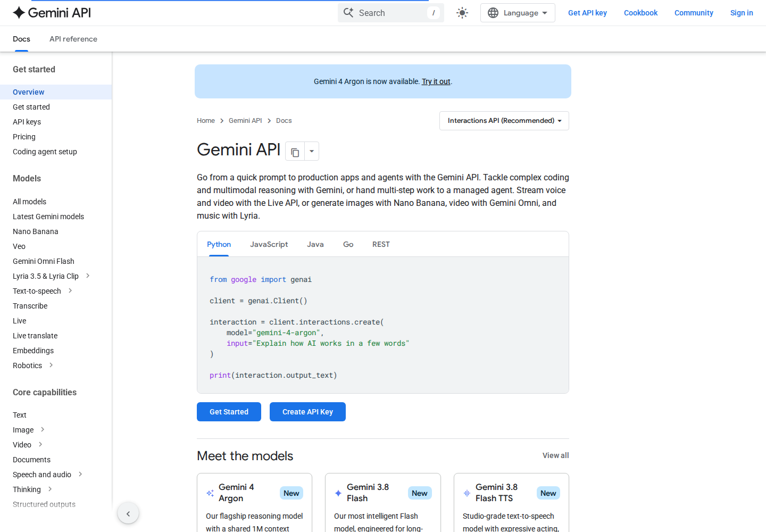Expand the Video sidebar item
766x532 pixels.
(40, 444)
